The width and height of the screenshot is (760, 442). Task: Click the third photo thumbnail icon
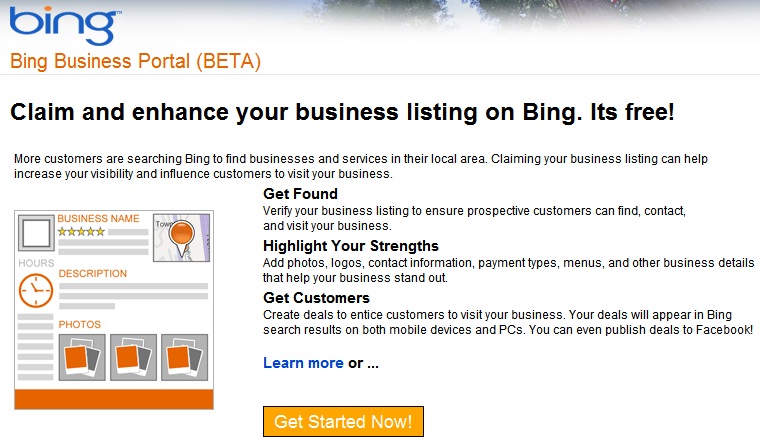click(x=184, y=357)
